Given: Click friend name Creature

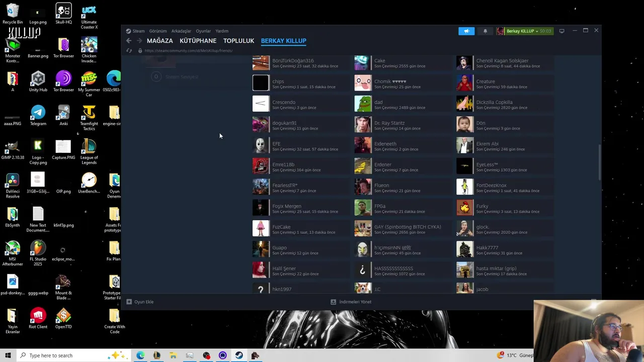Looking at the screenshot, I should (486, 81).
